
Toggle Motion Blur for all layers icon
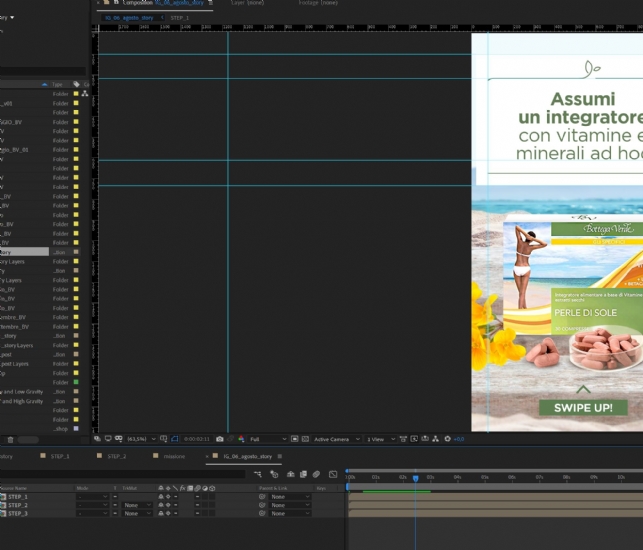316,474
